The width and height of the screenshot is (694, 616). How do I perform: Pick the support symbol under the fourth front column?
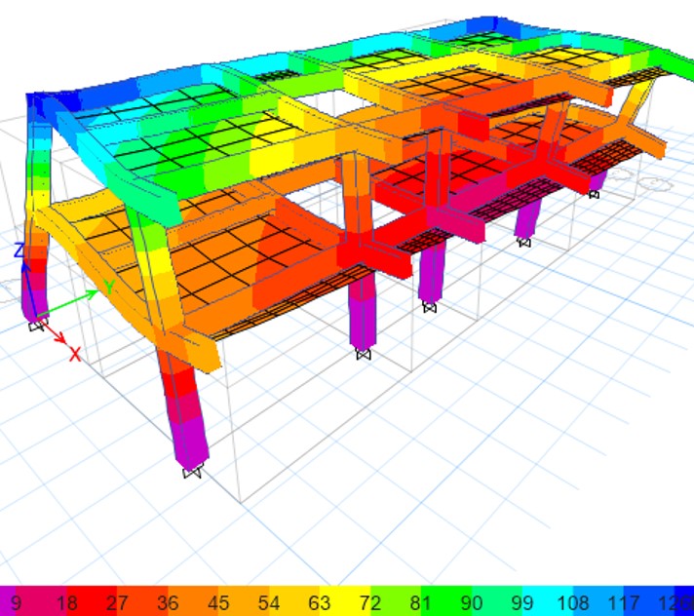(524, 242)
